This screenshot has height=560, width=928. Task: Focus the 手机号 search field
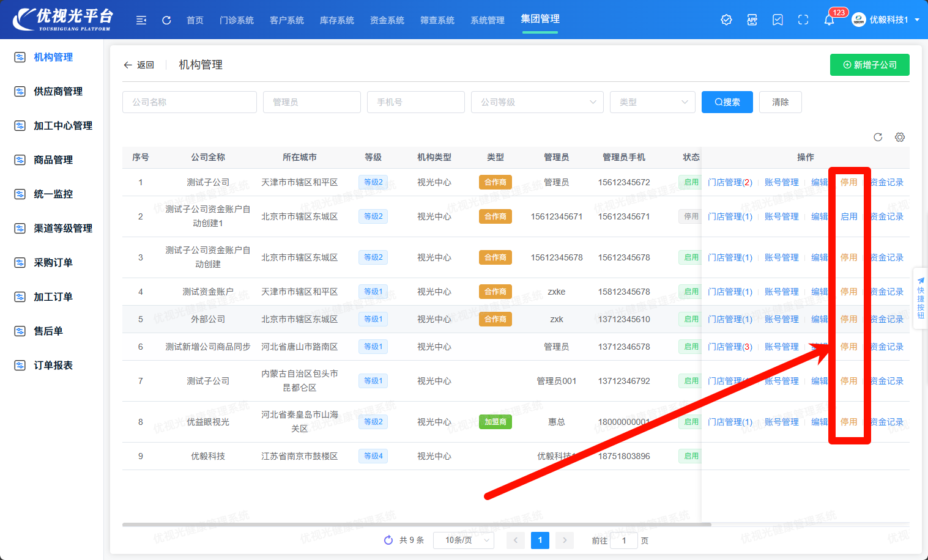point(416,102)
